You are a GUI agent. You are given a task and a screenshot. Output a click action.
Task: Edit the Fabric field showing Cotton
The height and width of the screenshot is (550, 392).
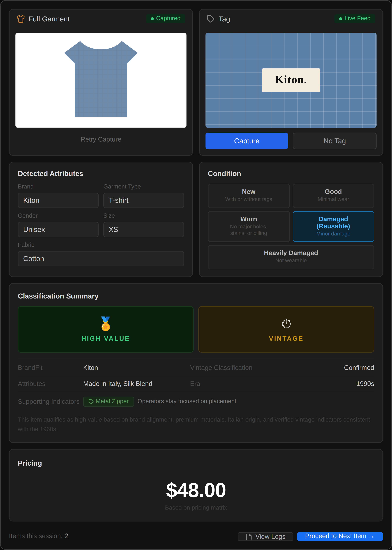[101, 258]
